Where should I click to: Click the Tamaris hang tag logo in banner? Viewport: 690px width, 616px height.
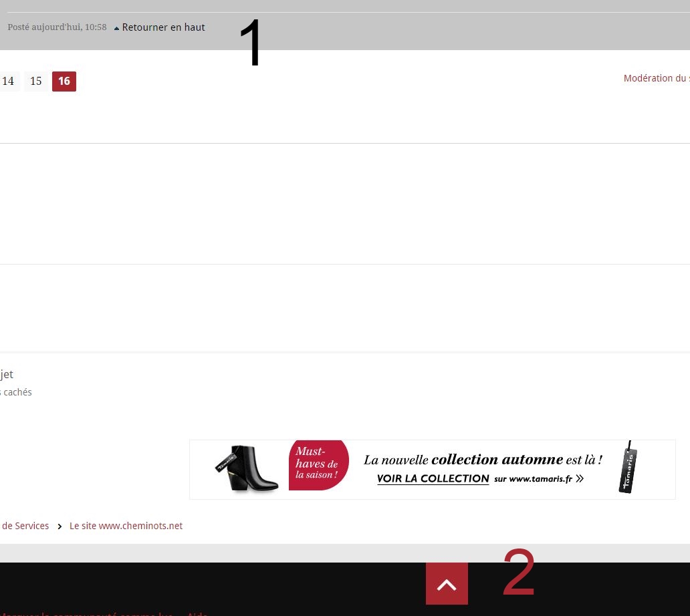[627, 468]
